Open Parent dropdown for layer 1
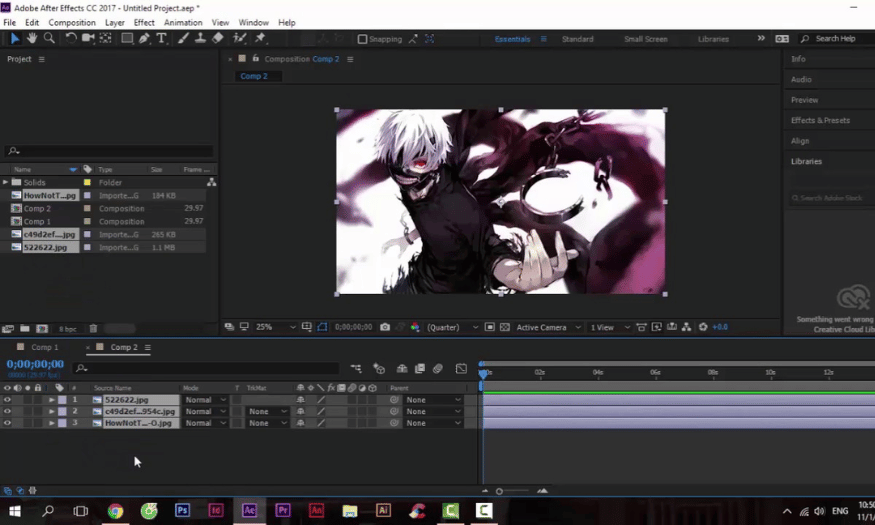Screen dimensions: 875x525 433,399
